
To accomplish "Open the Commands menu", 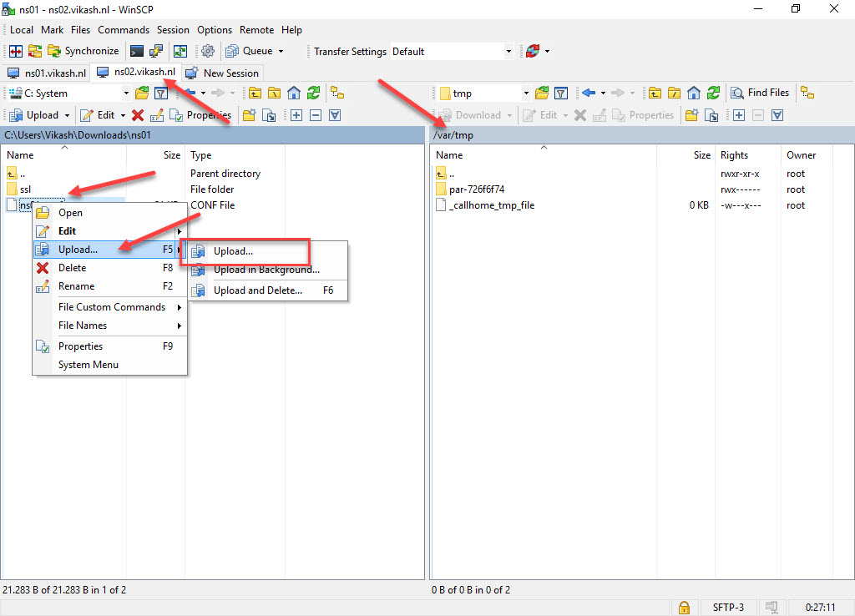I will click(124, 30).
